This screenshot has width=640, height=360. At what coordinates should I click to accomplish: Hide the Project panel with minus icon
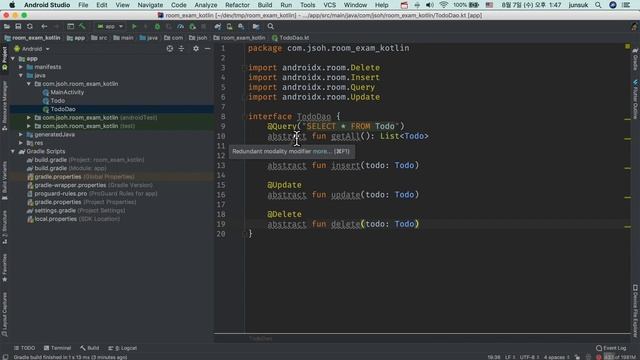point(207,49)
